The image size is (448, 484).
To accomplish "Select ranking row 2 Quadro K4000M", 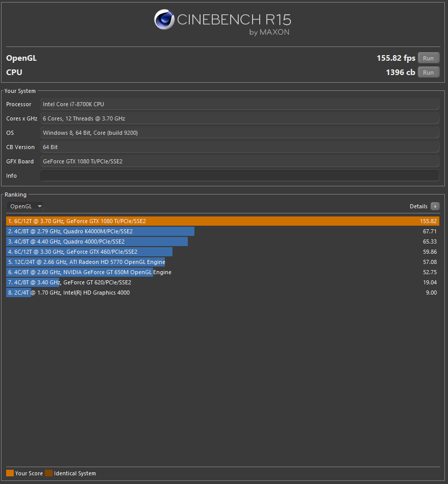I will pos(222,231).
